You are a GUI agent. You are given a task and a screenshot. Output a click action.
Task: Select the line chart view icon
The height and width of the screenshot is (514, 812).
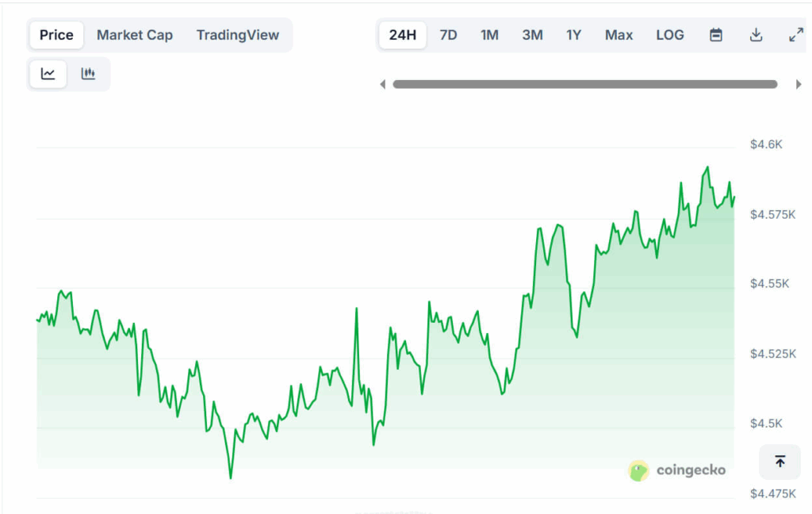pos(48,74)
